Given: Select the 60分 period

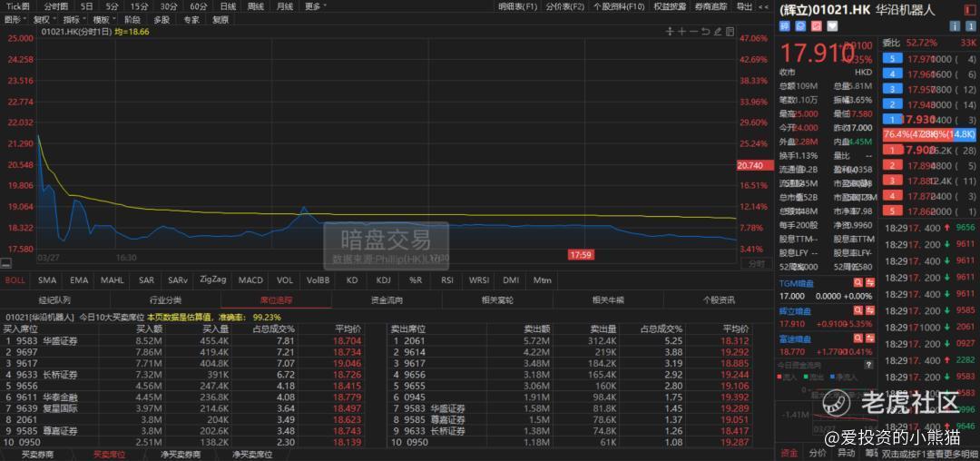Looking at the screenshot, I should (x=198, y=6).
